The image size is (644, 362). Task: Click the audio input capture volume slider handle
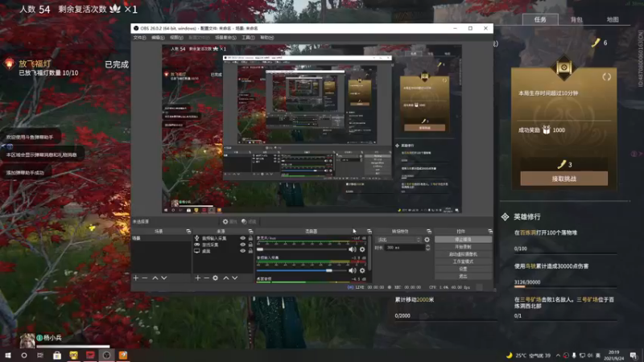(x=329, y=270)
